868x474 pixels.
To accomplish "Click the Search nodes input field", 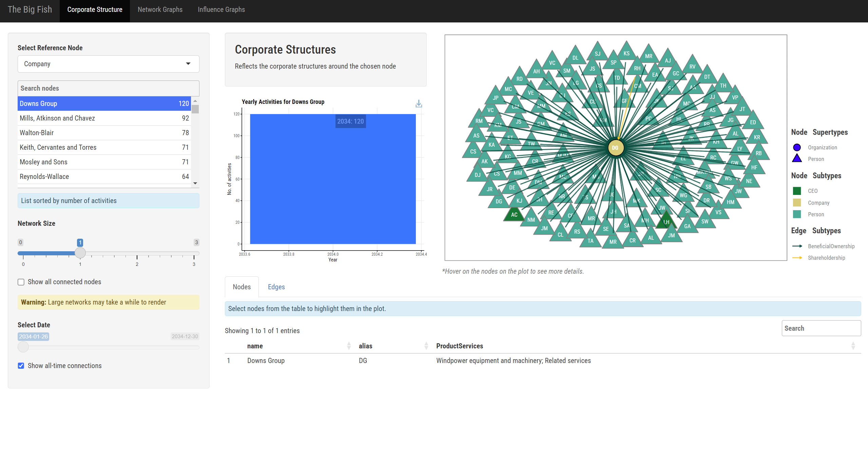I will [x=108, y=88].
